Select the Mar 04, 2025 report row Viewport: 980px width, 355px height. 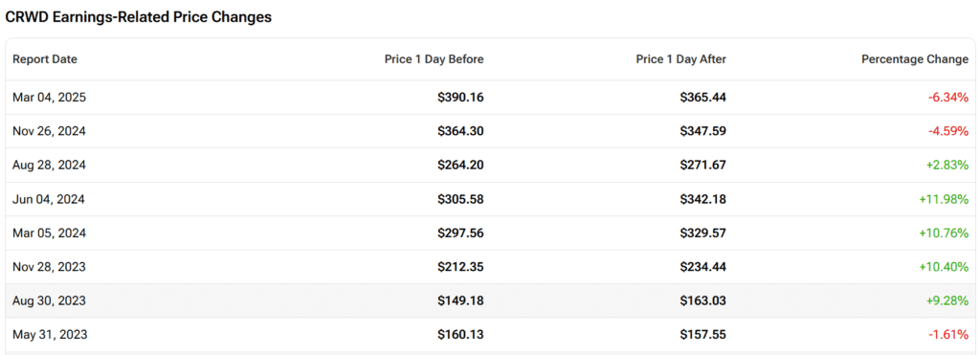pos(490,98)
